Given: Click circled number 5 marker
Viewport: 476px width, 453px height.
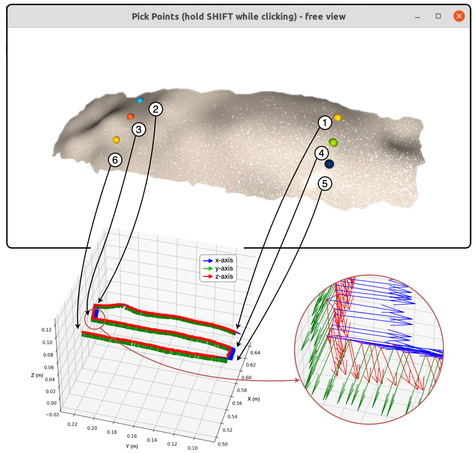Looking at the screenshot, I should [x=325, y=184].
